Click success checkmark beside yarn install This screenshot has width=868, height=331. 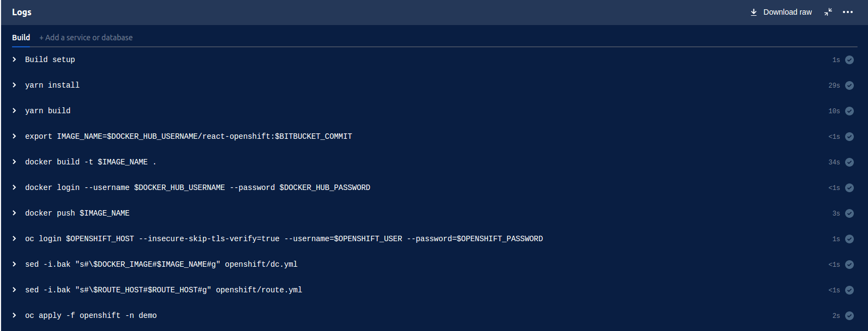[849, 85]
